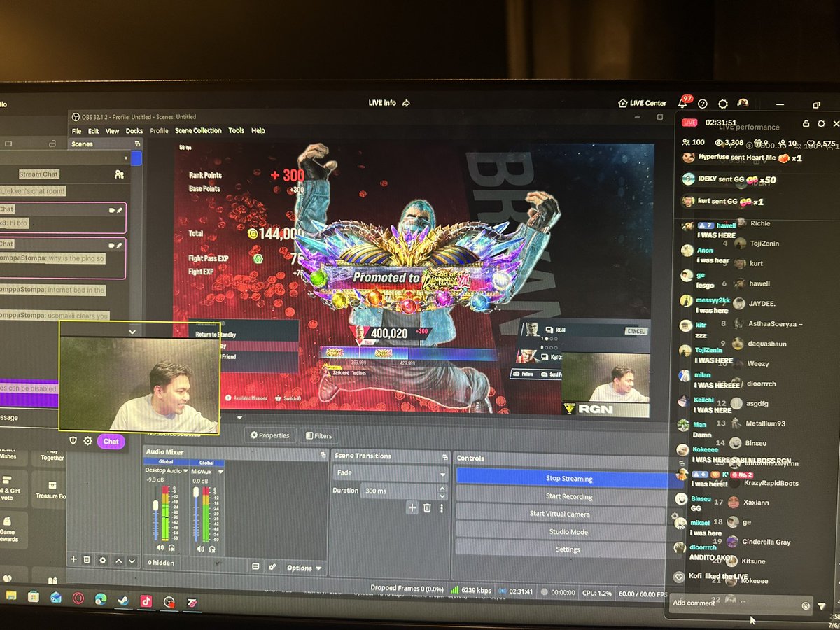Open LIVE Center
This screenshot has width=840, height=630.
(x=643, y=103)
